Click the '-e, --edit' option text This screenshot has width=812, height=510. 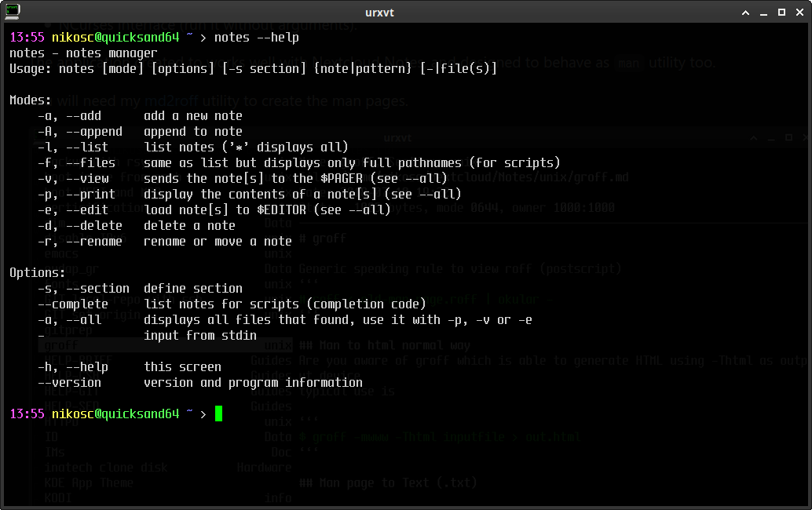click(x=73, y=210)
